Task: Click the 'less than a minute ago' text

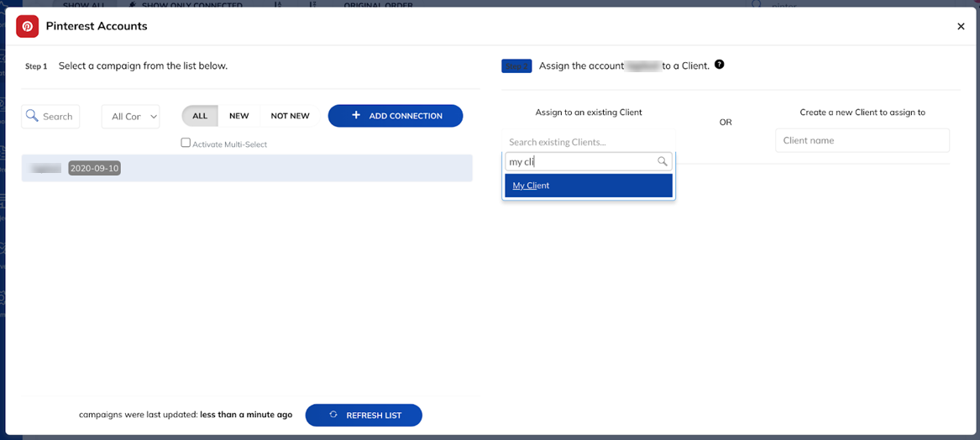Action: (x=246, y=414)
